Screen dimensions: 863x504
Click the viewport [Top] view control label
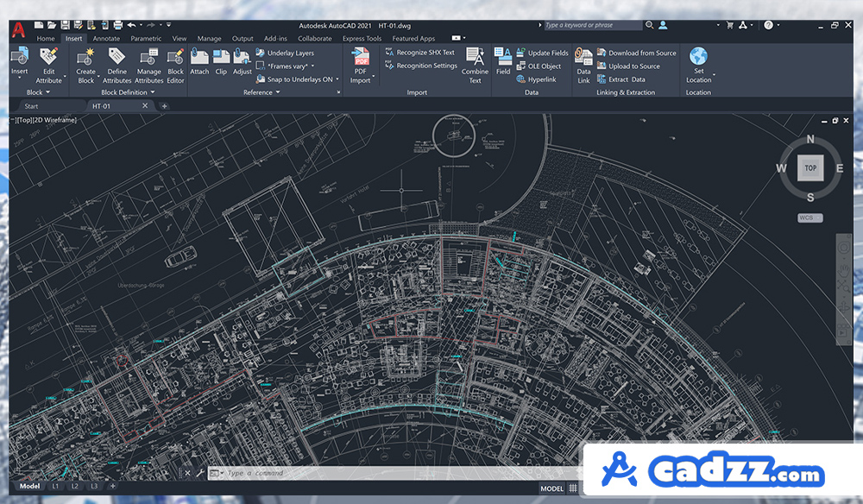tap(23, 120)
